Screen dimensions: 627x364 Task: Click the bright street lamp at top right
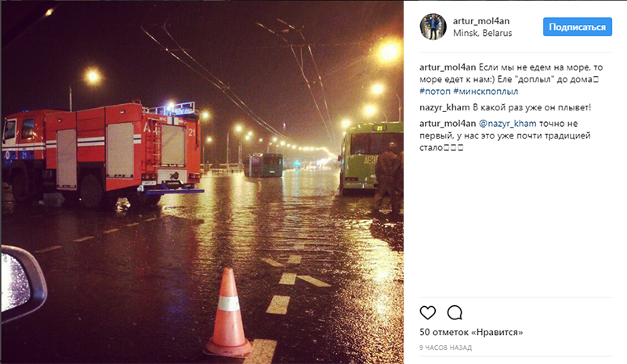(388, 52)
